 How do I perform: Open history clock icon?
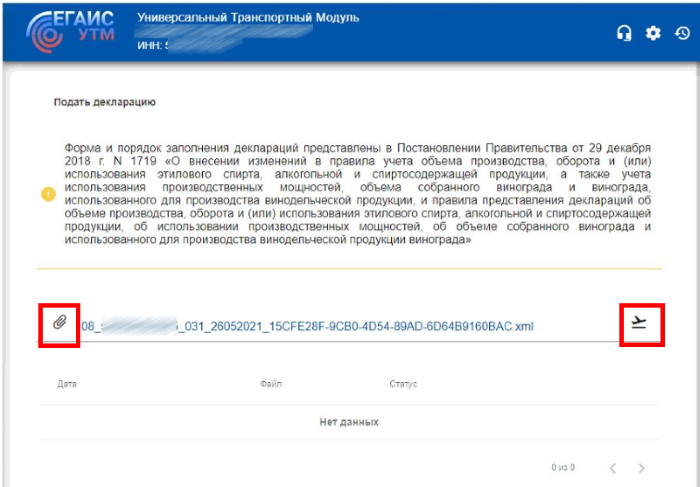click(683, 33)
